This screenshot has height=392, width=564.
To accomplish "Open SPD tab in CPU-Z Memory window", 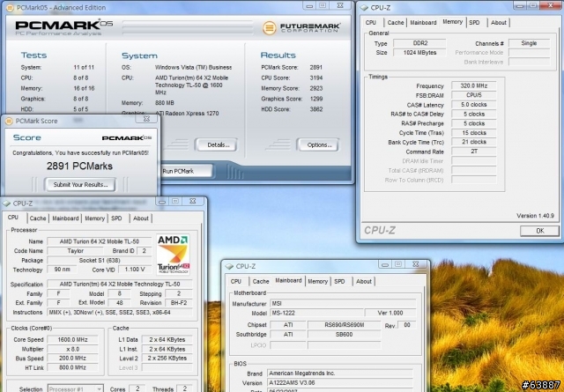I will (474, 22).
